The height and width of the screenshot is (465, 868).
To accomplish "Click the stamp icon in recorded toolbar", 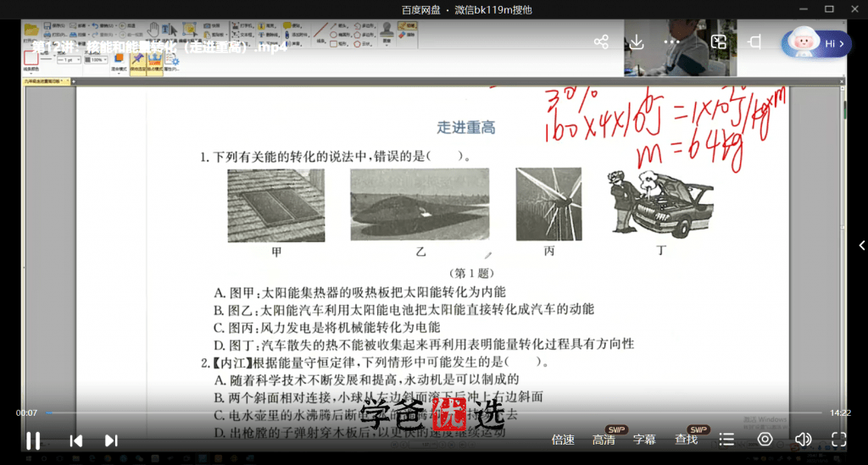I will (387, 31).
